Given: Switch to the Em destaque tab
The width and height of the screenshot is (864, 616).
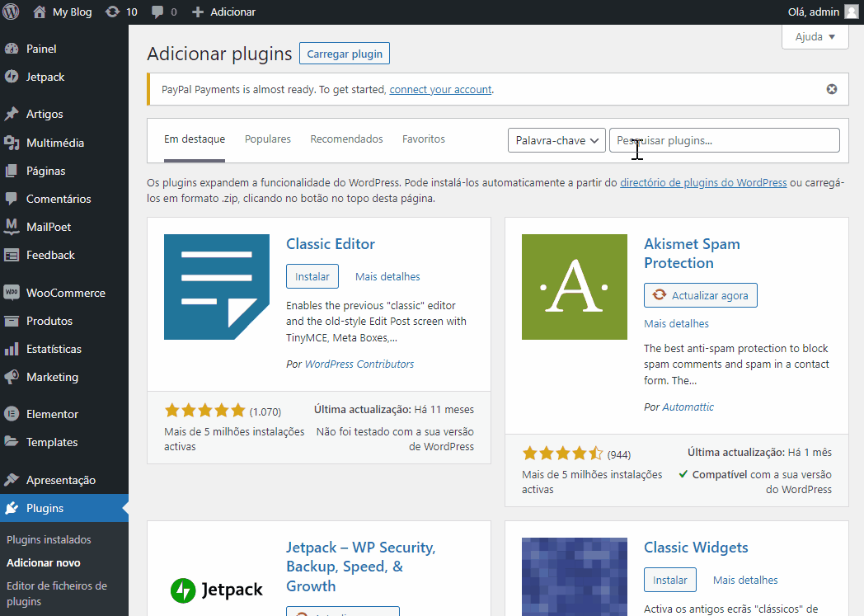Looking at the screenshot, I should coord(195,139).
